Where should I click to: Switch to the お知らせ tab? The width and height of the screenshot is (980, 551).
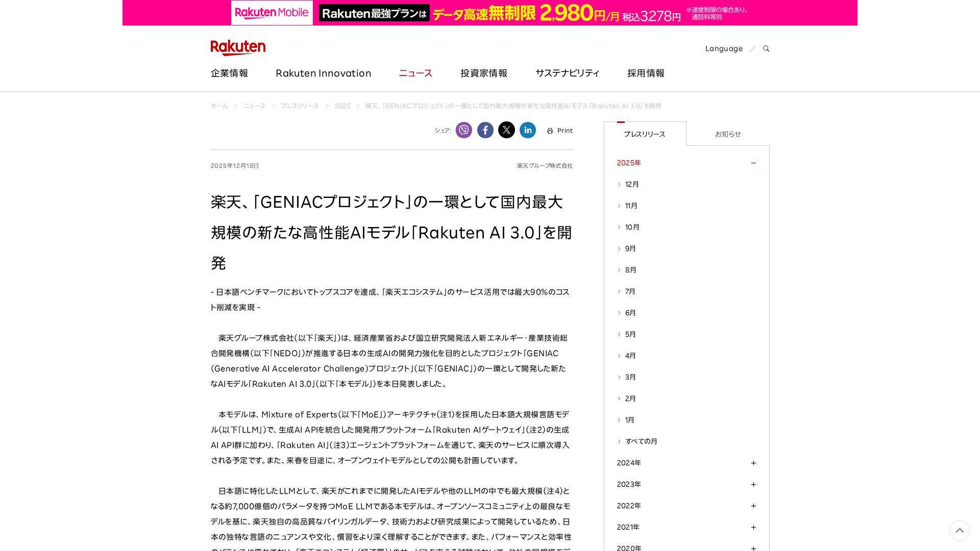point(728,134)
